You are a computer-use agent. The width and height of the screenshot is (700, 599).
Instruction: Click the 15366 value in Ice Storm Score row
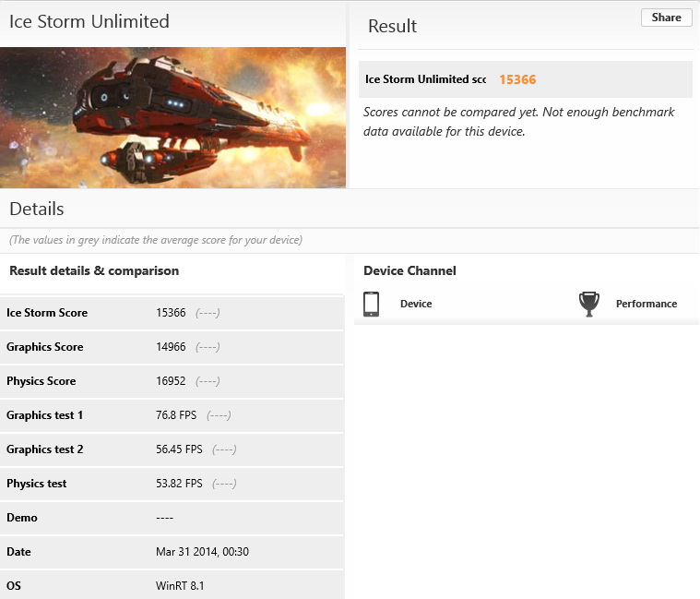click(171, 313)
